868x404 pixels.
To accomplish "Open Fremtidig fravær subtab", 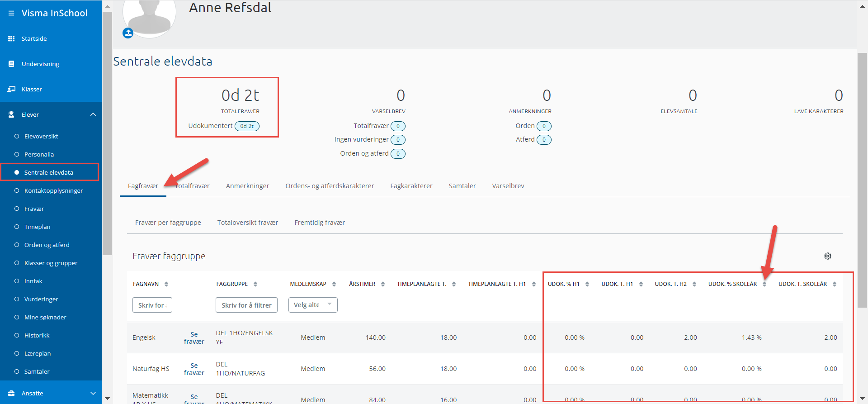I will pyautogui.click(x=320, y=223).
